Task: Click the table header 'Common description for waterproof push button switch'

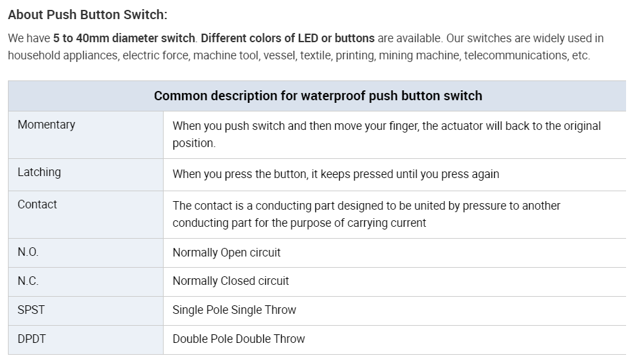Action: tap(318, 96)
